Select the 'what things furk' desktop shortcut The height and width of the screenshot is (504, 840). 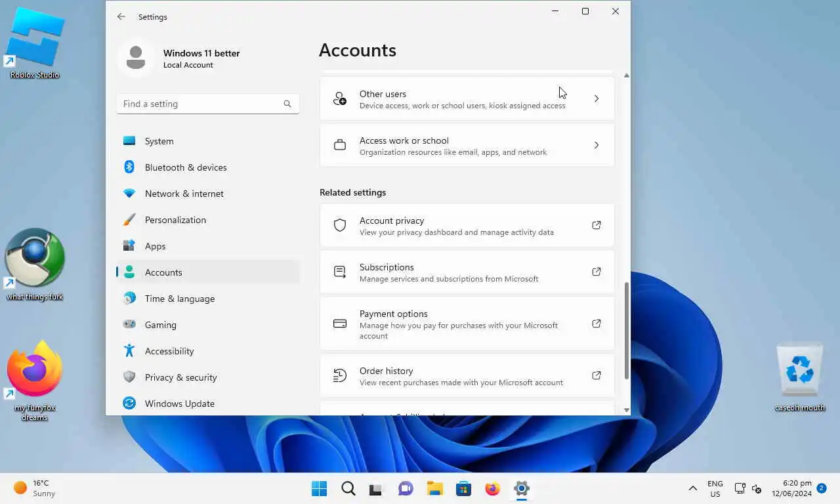coord(35,264)
